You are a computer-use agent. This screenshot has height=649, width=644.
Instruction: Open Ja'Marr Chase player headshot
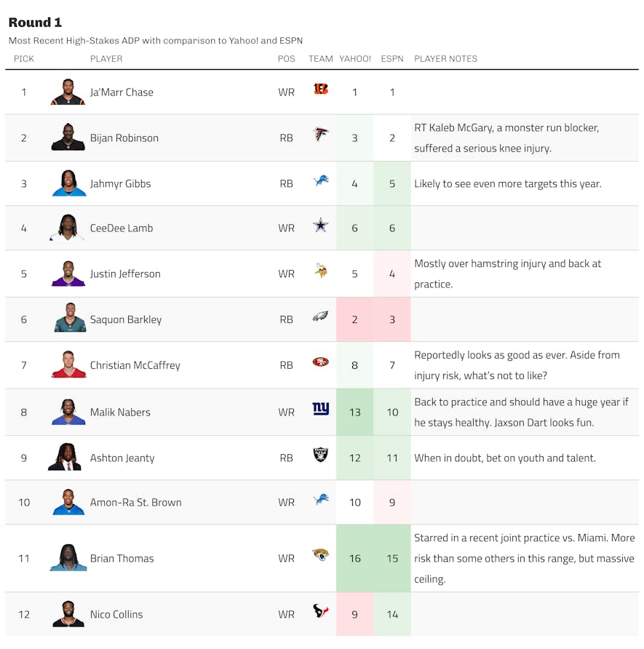[x=68, y=92]
